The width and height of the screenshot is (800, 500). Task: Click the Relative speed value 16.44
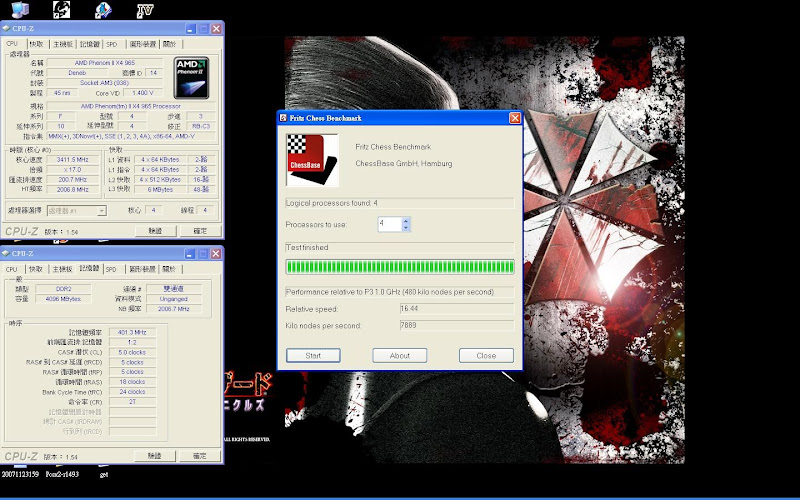tap(457, 309)
